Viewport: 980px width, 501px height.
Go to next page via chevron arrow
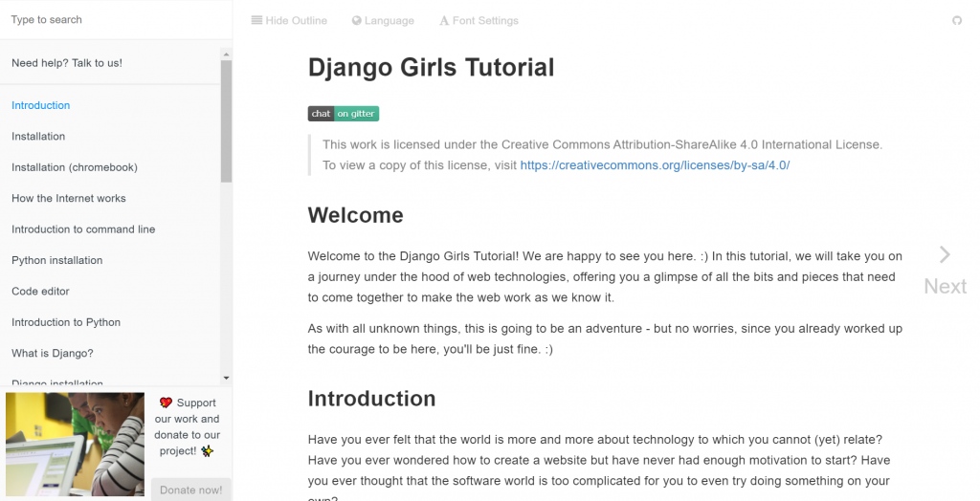point(945,254)
